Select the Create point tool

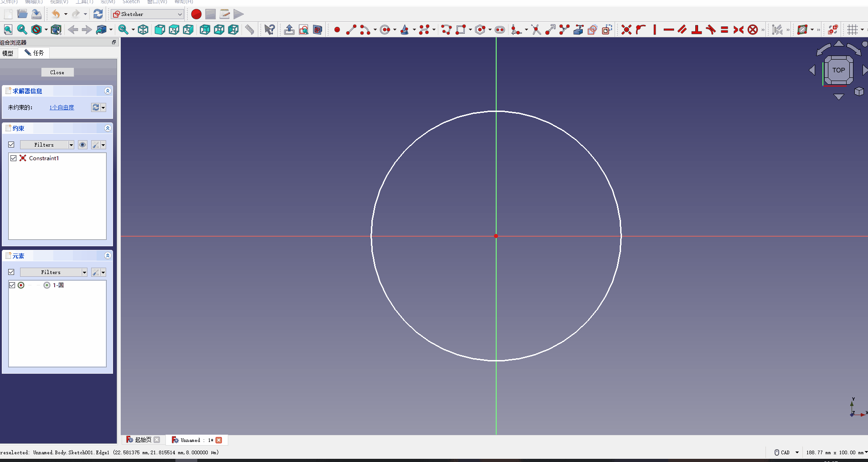point(337,30)
